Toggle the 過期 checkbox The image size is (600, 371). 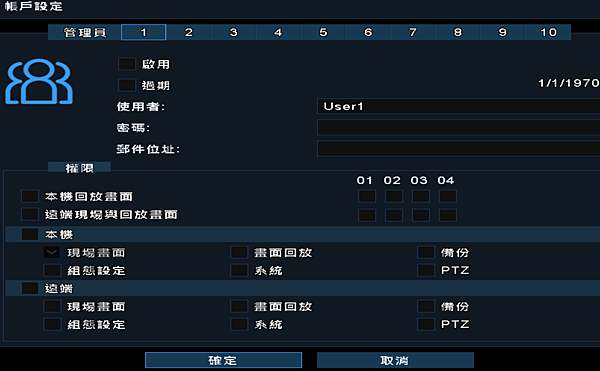(x=127, y=85)
